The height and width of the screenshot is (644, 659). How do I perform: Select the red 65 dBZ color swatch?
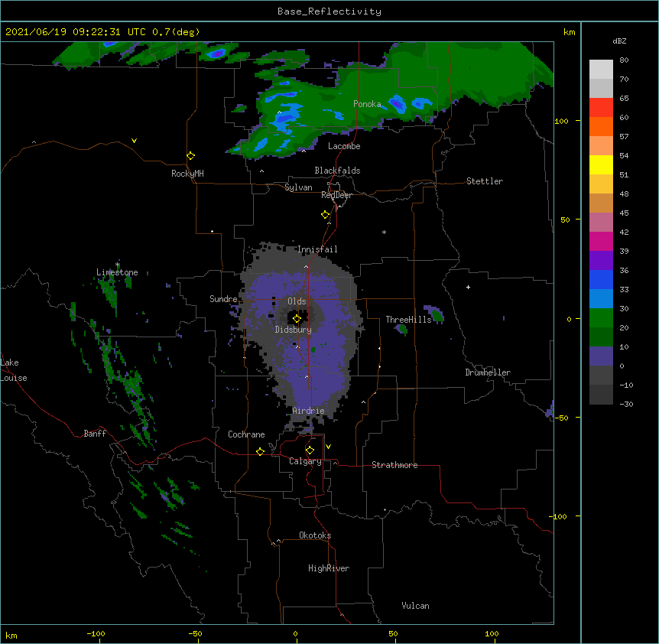(601, 107)
